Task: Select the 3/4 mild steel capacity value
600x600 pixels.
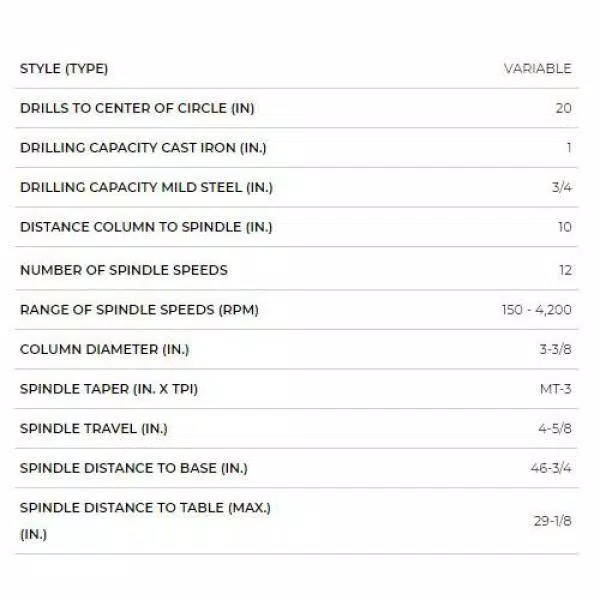Action: (x=561, y=187)
